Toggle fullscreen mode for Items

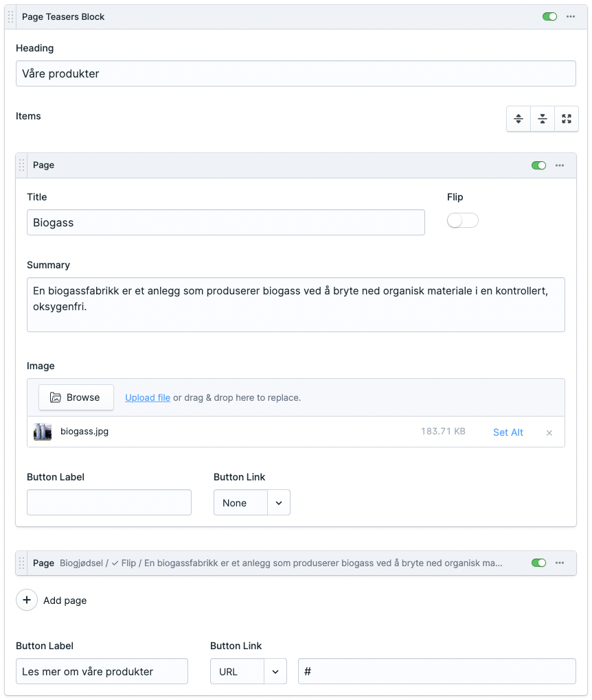click(567, 119)
